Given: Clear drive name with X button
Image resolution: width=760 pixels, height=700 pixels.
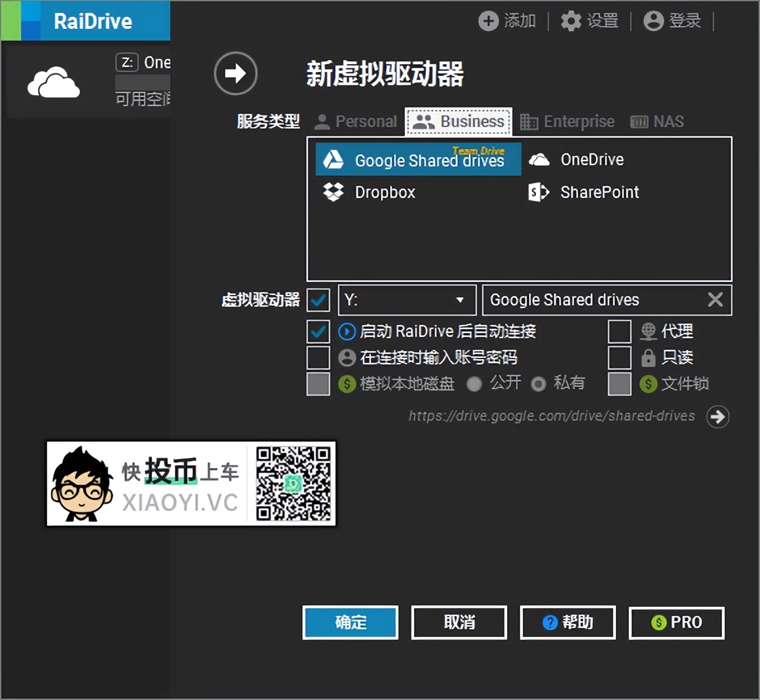Looking at the screenshot, I should [x=715, y=300].
